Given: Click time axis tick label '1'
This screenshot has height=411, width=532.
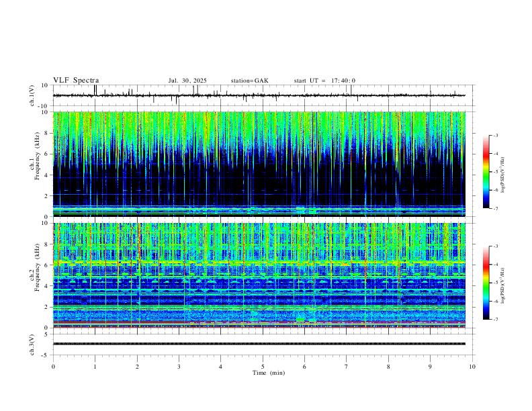Looking at the screenshot, I should (x=95, y=367).
